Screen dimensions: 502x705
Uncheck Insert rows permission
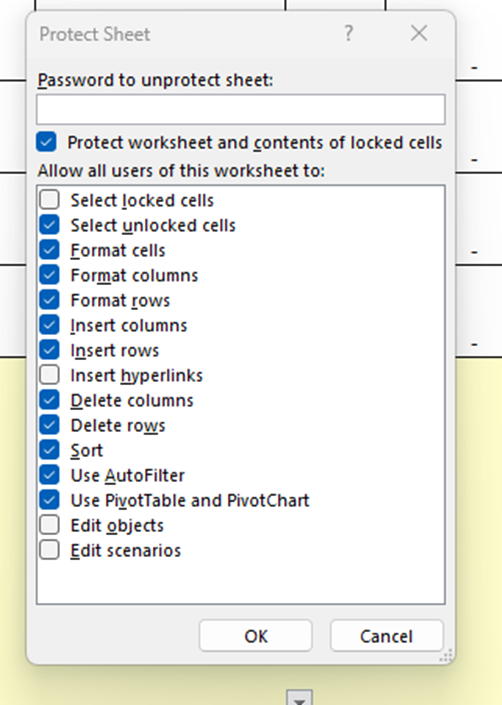point(49,350)
